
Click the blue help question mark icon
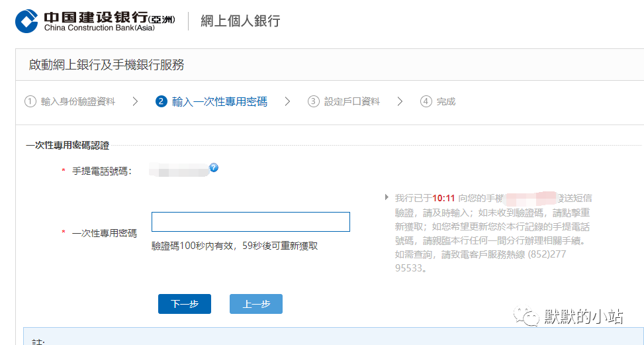pos(214,168)
